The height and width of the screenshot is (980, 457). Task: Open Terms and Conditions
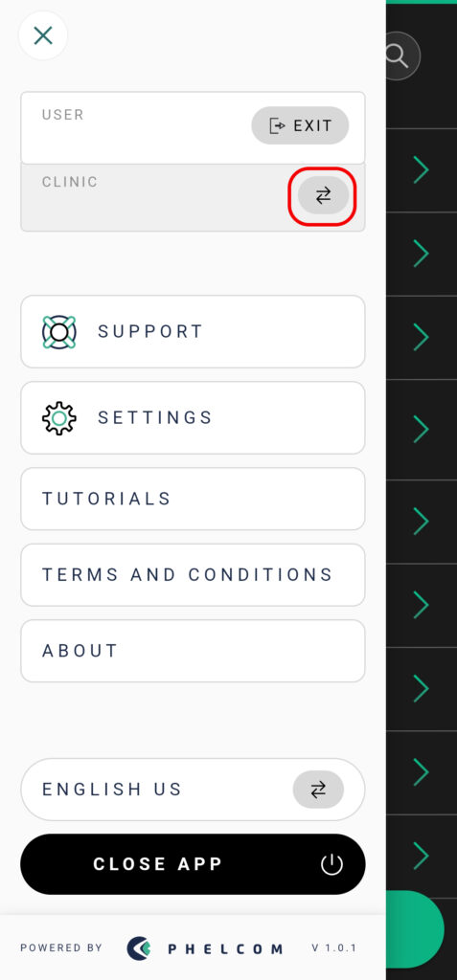pyautogui.click(x=193, y=575)
